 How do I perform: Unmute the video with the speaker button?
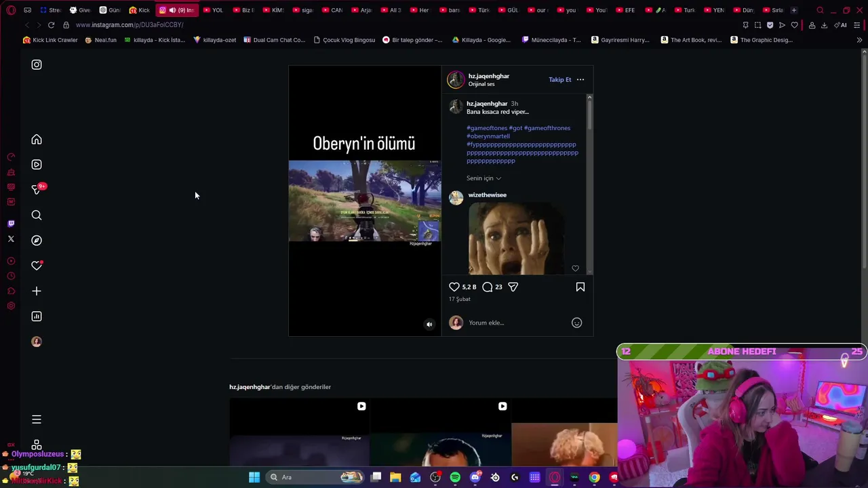pos(429,325)
